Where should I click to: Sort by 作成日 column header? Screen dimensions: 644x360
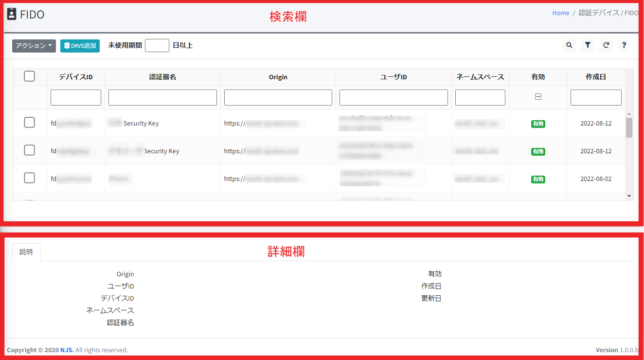(x=596, y=77)
